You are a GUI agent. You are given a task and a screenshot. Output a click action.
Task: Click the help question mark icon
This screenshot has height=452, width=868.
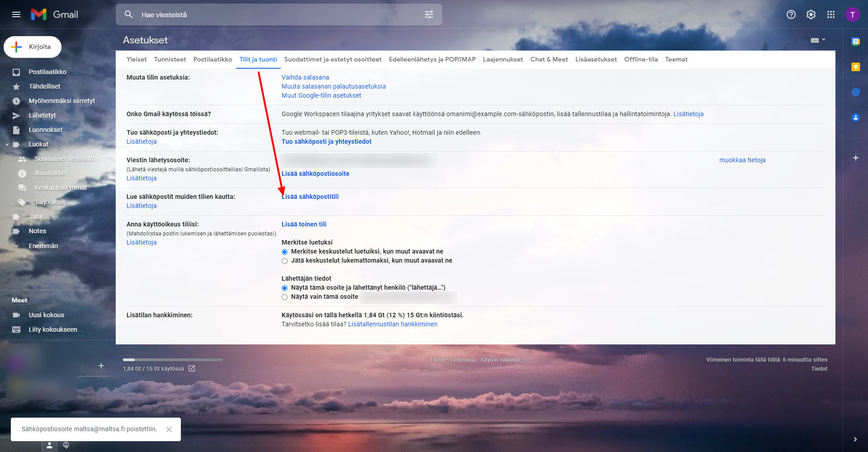[x=791, y=14]
